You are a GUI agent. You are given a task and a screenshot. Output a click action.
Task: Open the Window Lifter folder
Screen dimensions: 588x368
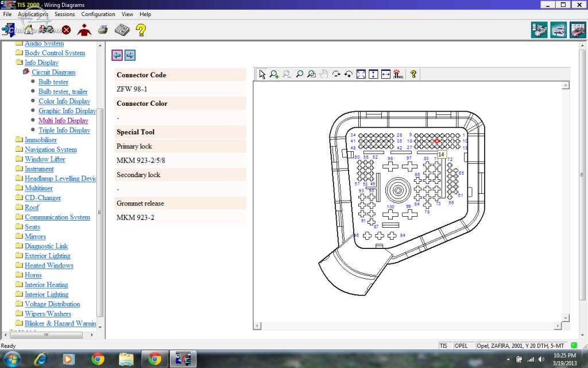(x=45, y=159)
